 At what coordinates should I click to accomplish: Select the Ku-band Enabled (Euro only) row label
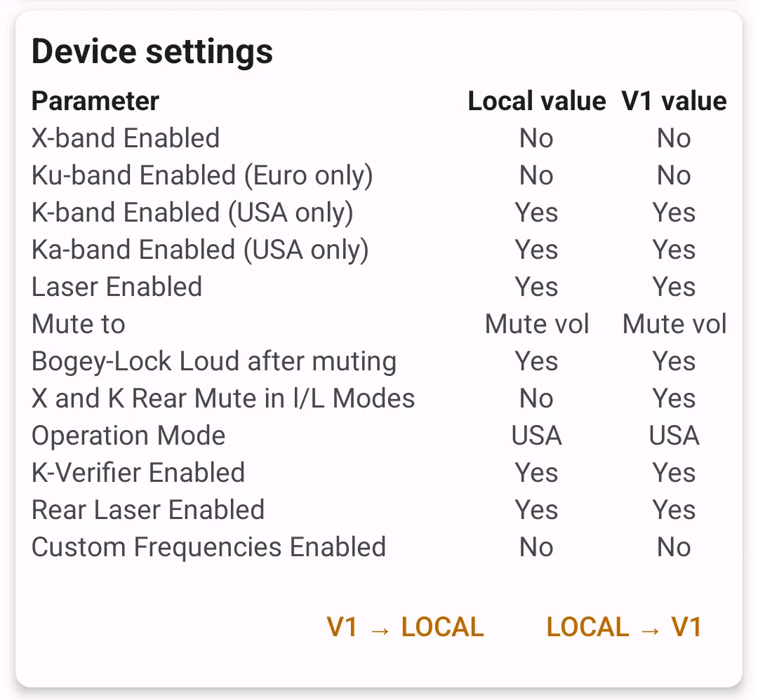coord(202,175)
